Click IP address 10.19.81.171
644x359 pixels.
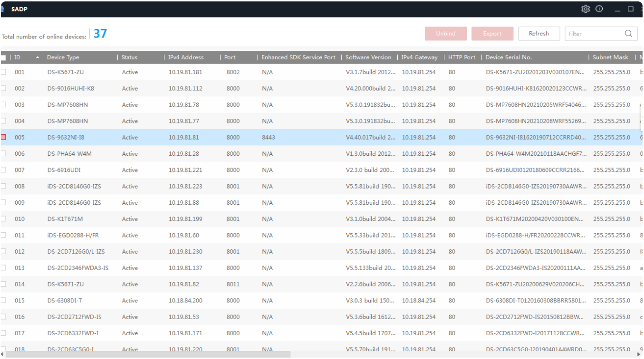click(x=185, y=333)
